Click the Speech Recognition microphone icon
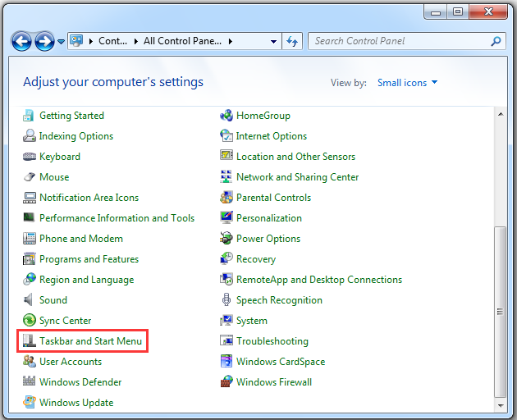Viewport: 517px width, 420px height. click(x=226, y=300)
